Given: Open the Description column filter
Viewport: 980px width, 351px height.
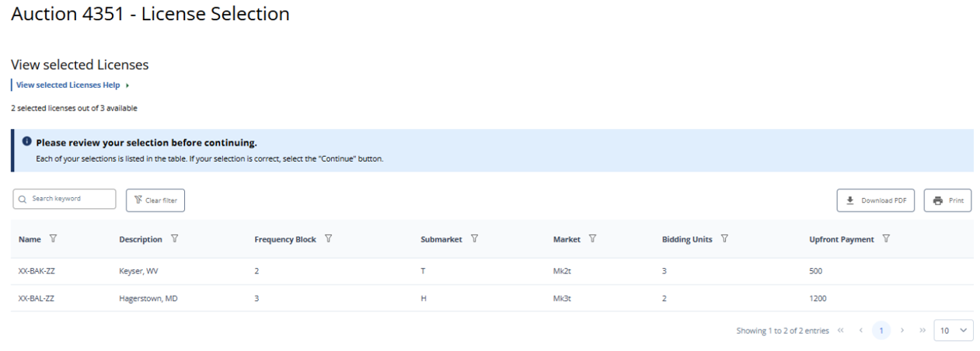Looking at the screenshot, I should pos(174,239).
